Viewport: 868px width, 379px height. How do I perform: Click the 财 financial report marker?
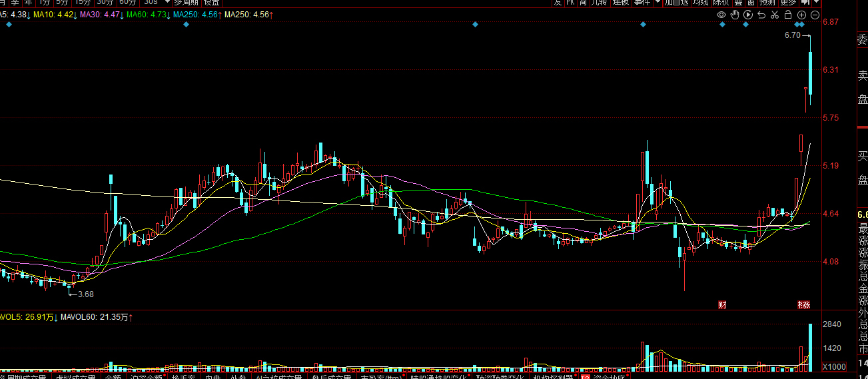pos(721,305)
